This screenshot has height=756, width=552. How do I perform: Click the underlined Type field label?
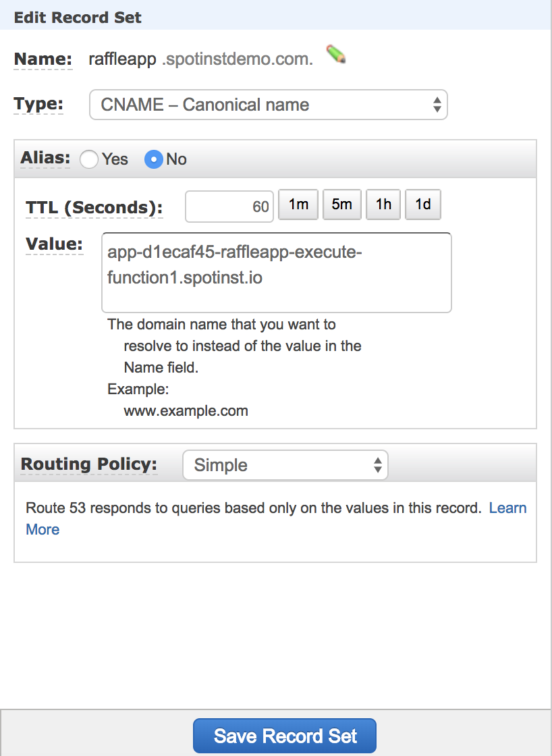[38, 105]
